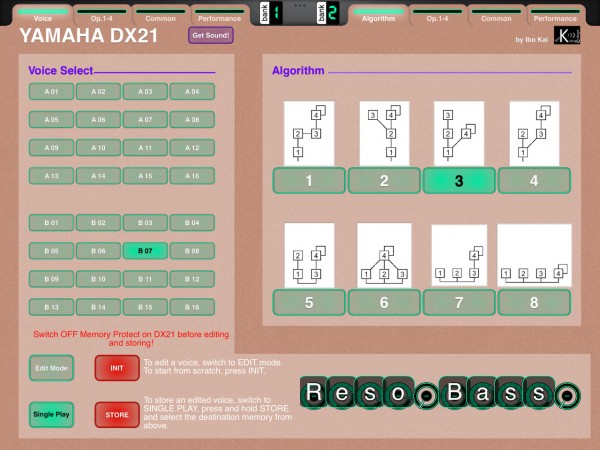This screenshot has height=450, width=600.
Task: Select the bank 2 Algorithm tab
Action: point(378,15)
